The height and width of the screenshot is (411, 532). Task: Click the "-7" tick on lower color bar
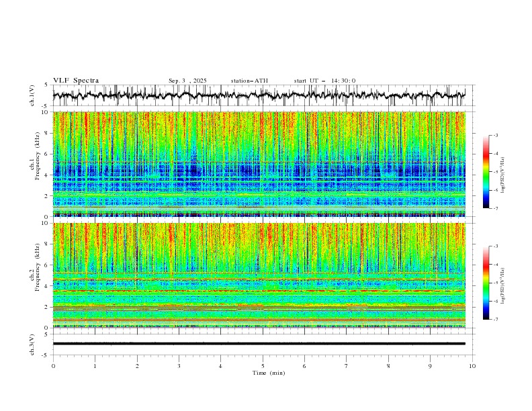[x=496, y=320]
